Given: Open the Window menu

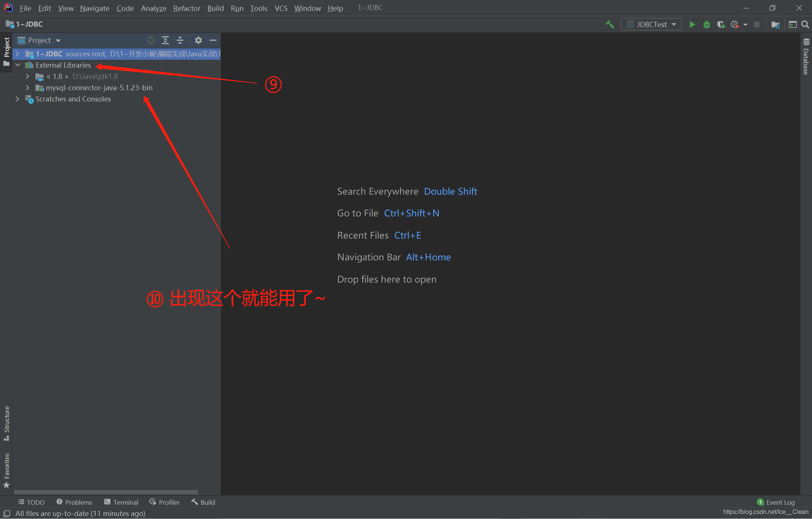Looking at the screenshot, I should coord(308,8).
